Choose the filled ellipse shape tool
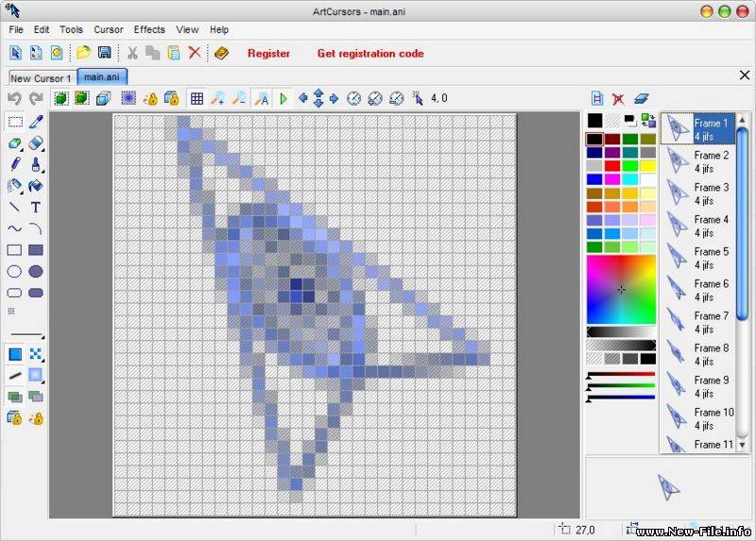This screenshot has height=541, width=756. [x=36, y=272]
